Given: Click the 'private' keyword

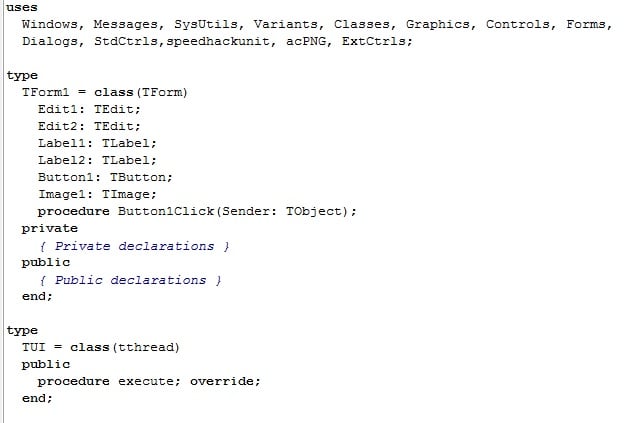Looking at the screenshot, I should (x=50, y=228).
